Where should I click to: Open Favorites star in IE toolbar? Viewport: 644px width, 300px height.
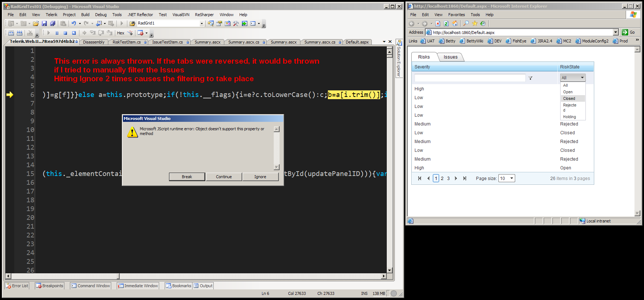pyautogui.click(x=475, y=23)
